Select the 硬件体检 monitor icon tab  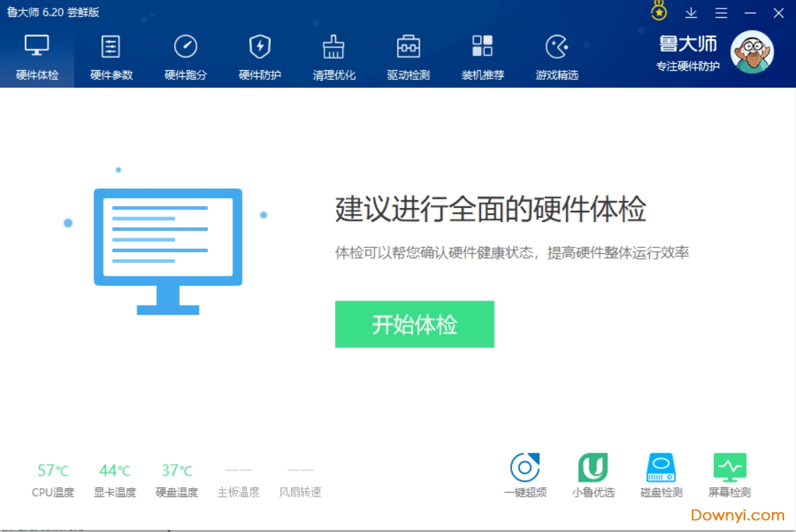point(37,57)
